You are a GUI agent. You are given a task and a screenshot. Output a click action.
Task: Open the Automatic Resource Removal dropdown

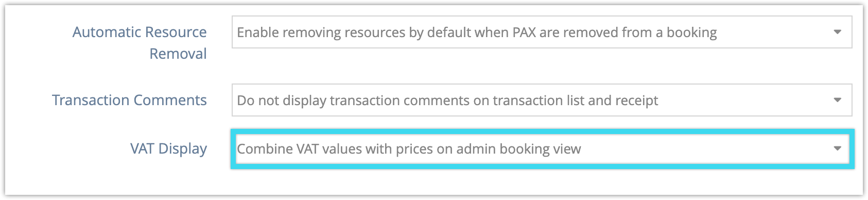coord(542,32)
